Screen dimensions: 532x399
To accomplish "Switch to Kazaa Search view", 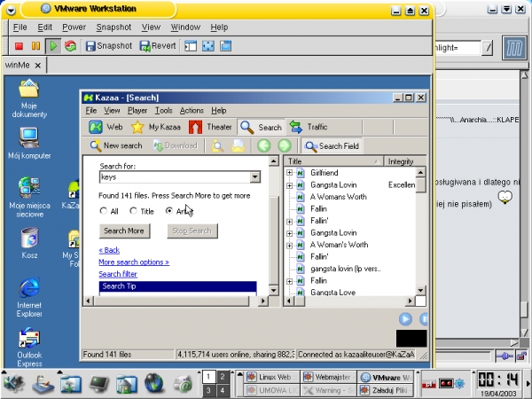I will point(261,127).
